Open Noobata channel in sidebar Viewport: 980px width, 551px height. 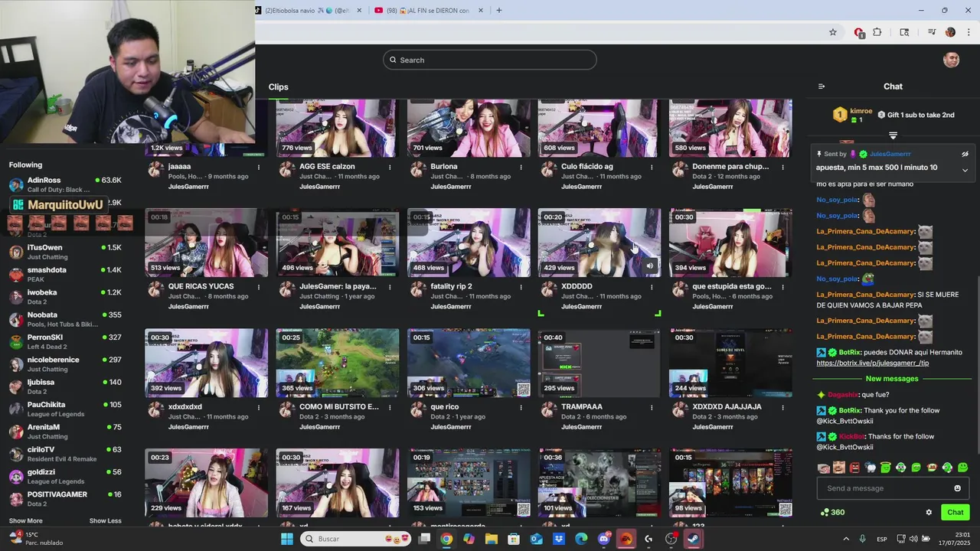(x=65, y=319)
